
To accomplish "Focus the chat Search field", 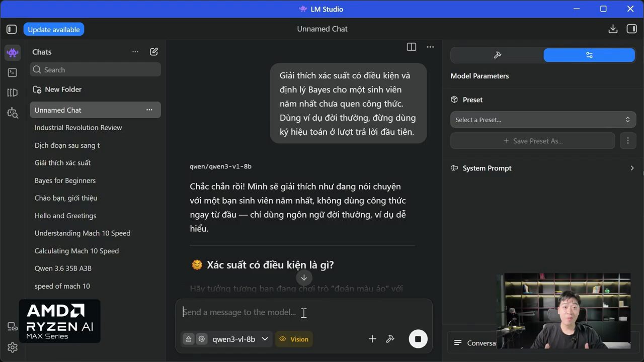I will [x=96, y=70].
